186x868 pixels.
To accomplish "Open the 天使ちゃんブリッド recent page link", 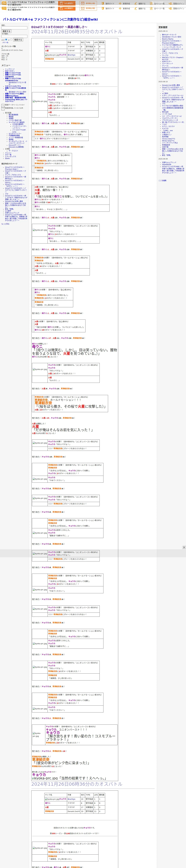I will (12, 213).
